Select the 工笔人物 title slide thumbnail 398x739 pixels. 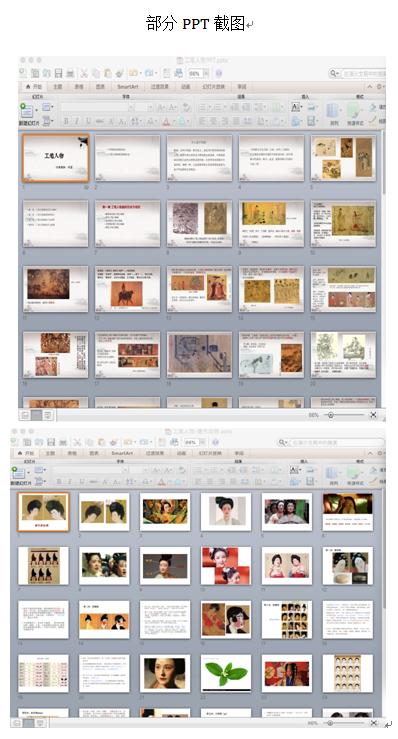[56, 158]
